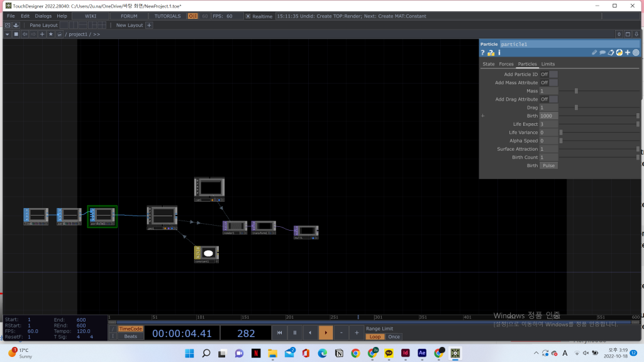Image resolution: width=644 pixels, height=362 pixels.
Task: Open path bar dropdown triangle menu
Action: [8, 34]
